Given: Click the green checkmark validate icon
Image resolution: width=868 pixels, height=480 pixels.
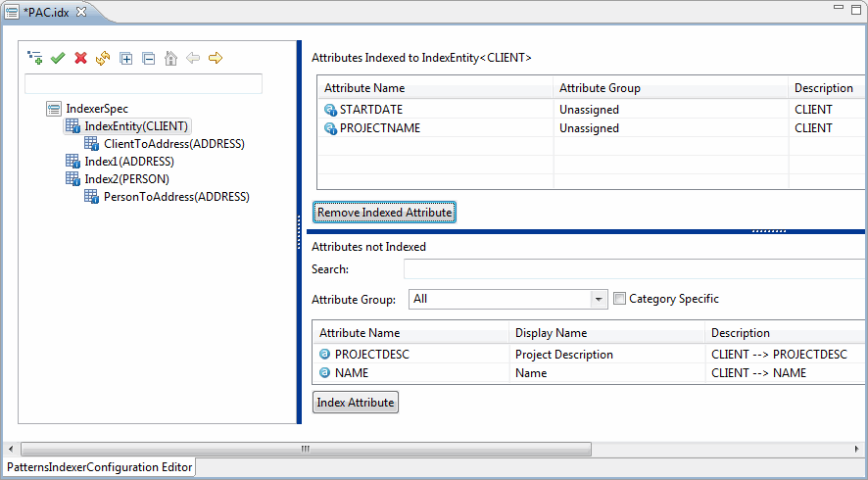Looking at the screenshot, I should click(x=58, y=58).
